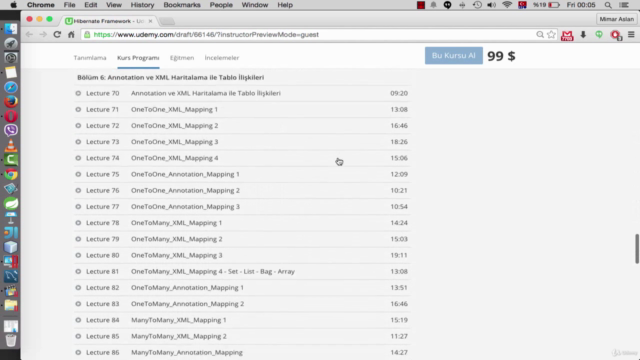The width and height of the screenshot is (640, 360).
Task: Click the 18:26 duration of Lecture 73
Action: click(x=399, y=142)
